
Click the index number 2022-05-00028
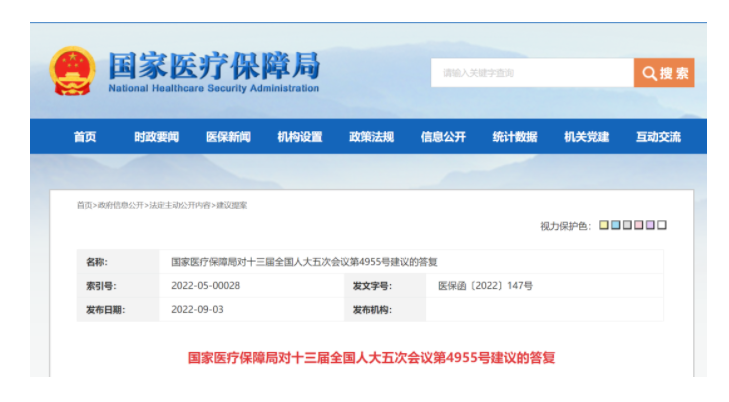[x=205, y=285]
